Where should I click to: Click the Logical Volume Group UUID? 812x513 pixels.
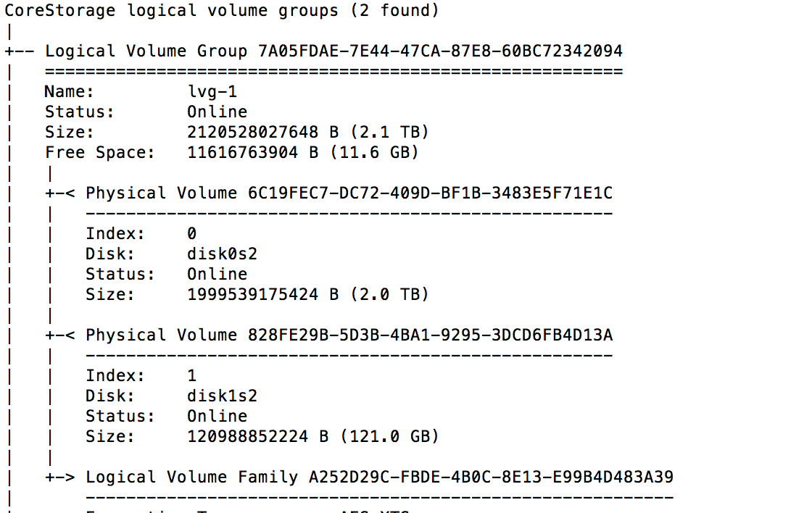(440, 51)
